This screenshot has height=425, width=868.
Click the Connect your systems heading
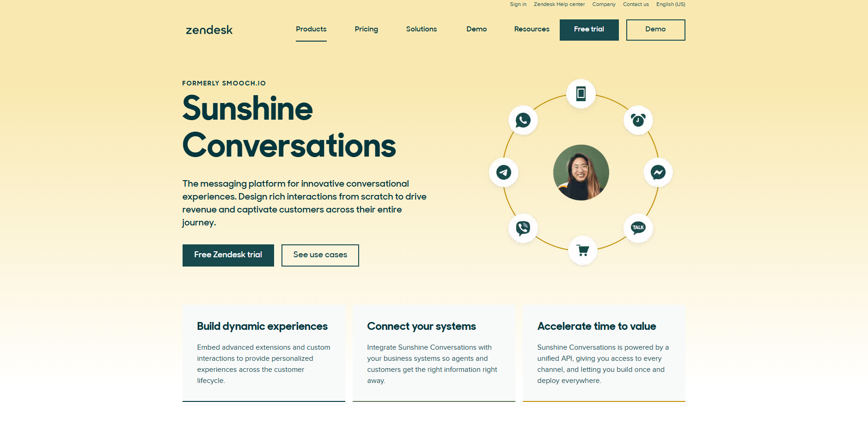coord(422,327)
